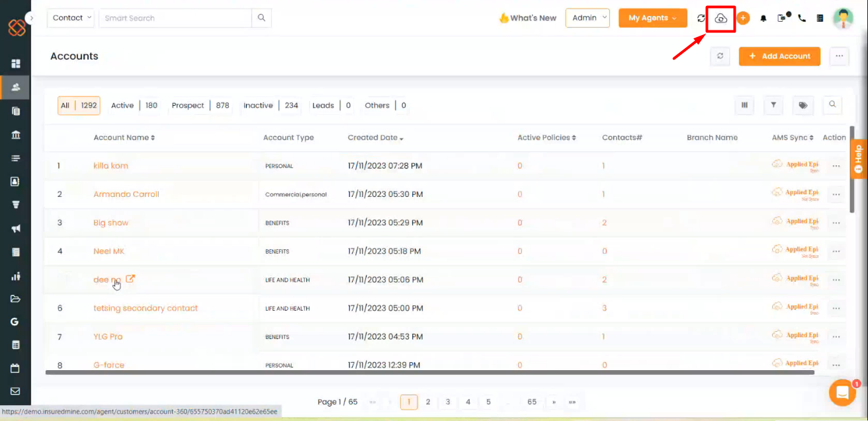868x421 pixels.
Task: Open the phone dialer icon
Action: pyautogui.click(x=802, y=18)
